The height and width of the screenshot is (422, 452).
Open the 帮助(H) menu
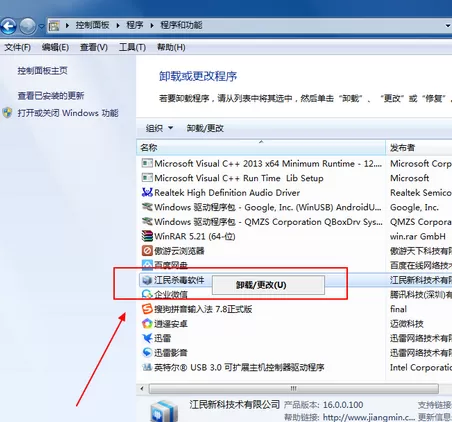(171, 47)
